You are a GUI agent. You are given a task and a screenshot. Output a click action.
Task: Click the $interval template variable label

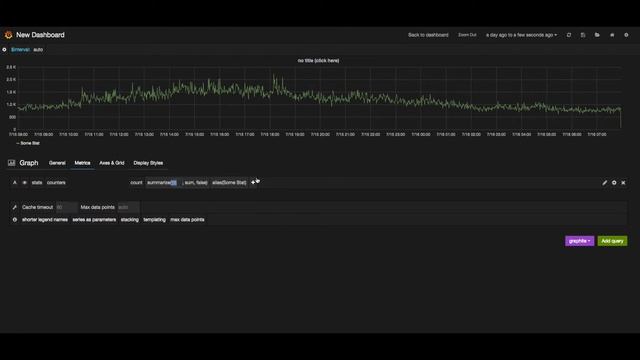tap(20, 50)
